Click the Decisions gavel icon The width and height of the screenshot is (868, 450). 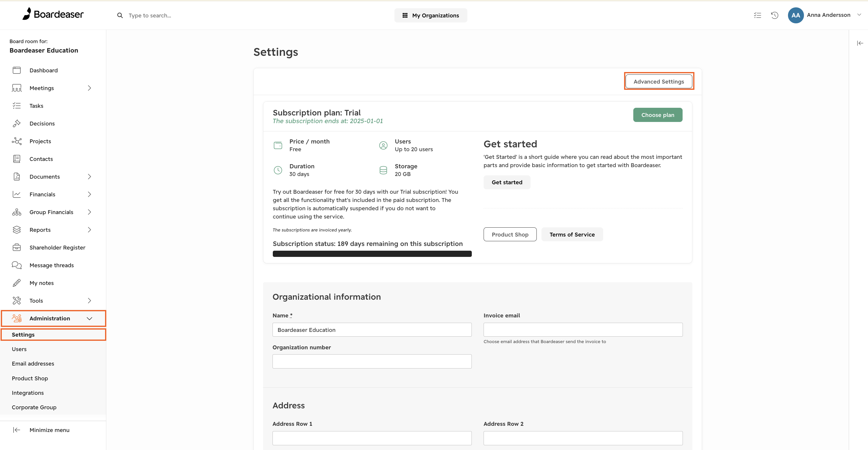pyautogui.click(x=17, y=123)
